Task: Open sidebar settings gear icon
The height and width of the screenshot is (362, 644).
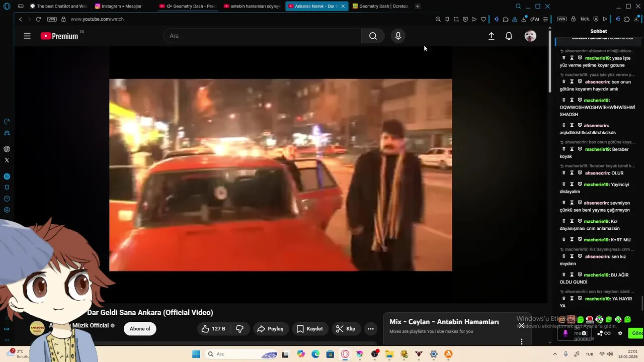Action: [7, 210]
